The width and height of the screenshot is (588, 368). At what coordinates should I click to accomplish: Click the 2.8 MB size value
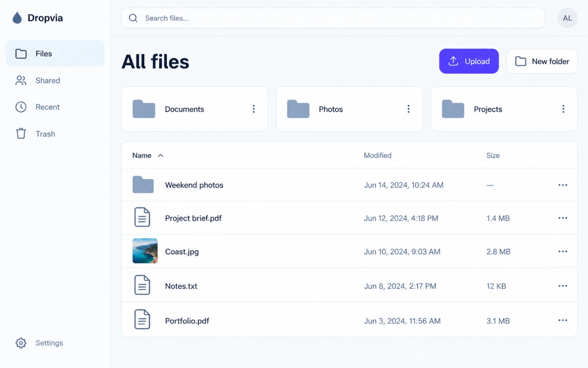click(x=498, y=251)
